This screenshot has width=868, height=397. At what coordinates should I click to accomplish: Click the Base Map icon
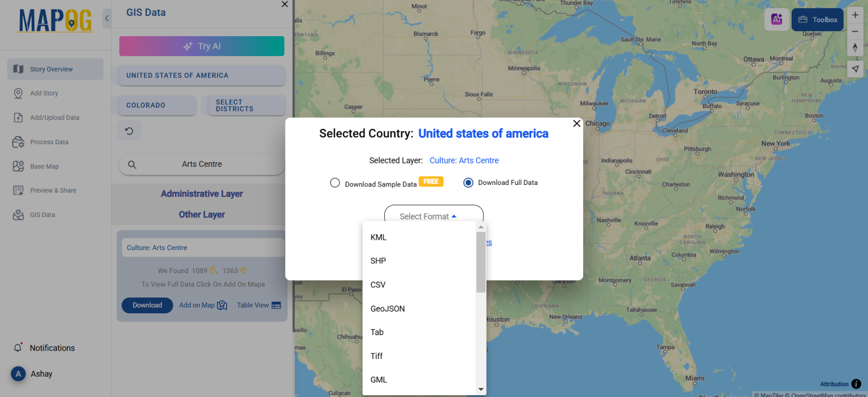[x=19, y=166]
